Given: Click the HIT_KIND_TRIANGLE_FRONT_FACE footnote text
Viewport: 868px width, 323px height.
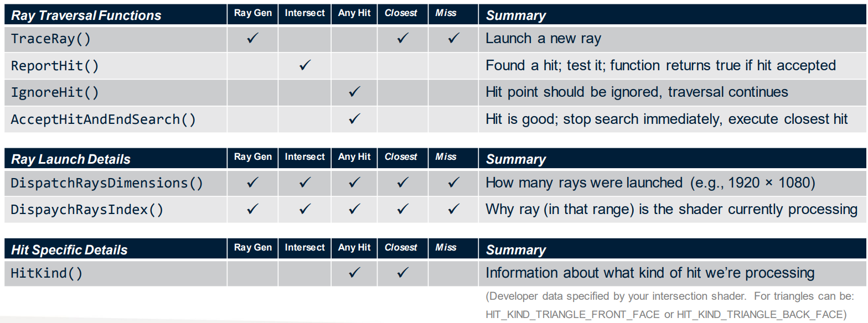Looking at the screenshot, I should [573, 314].
